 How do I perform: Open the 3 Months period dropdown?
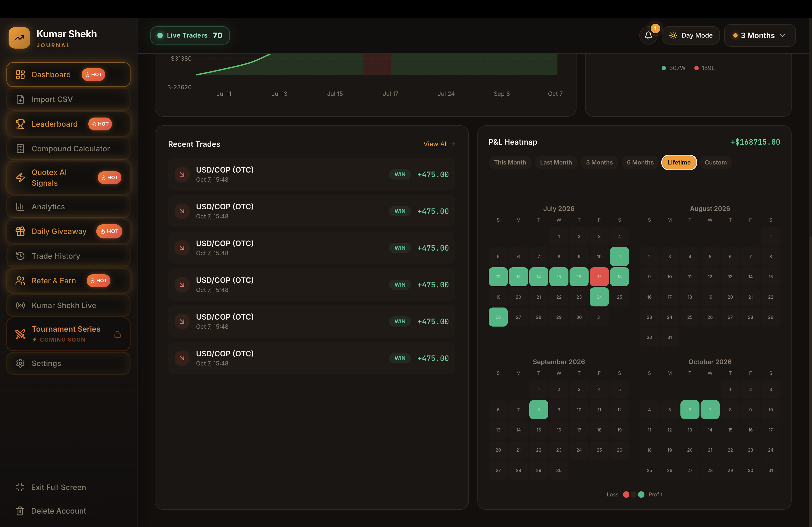tap(760, 35)
